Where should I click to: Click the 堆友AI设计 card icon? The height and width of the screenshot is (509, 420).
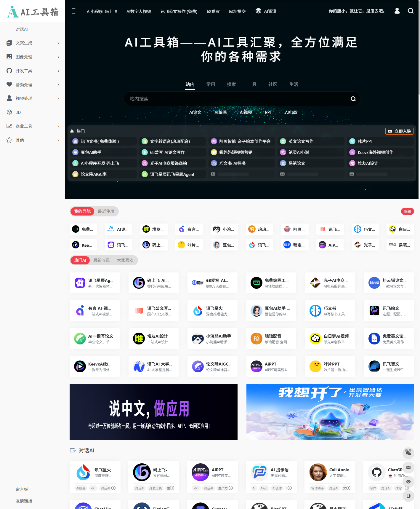pyautogui.click(x=139, y=339)
